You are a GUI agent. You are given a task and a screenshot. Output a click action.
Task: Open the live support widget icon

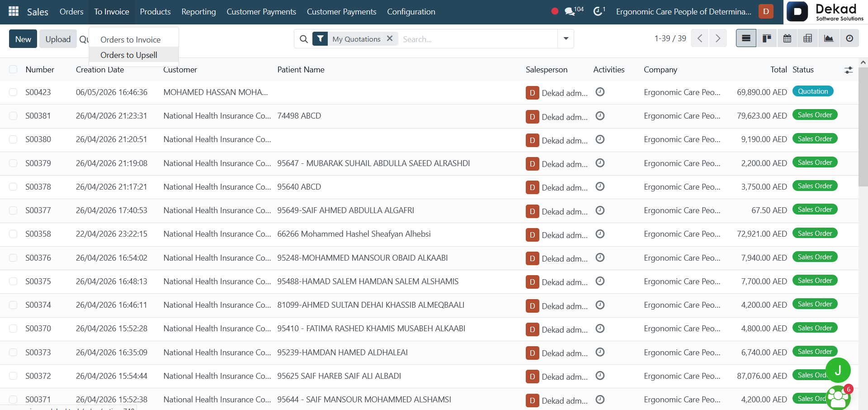(838, 398)
